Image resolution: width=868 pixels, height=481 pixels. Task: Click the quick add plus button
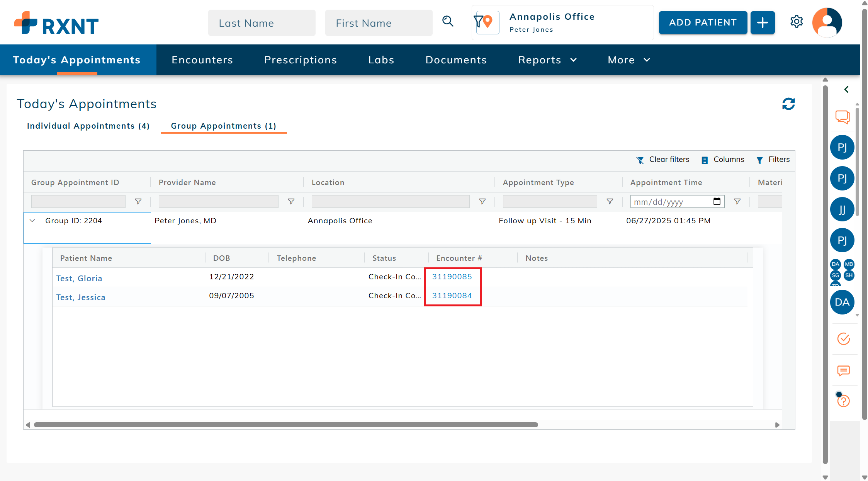(x=762, y=23)
